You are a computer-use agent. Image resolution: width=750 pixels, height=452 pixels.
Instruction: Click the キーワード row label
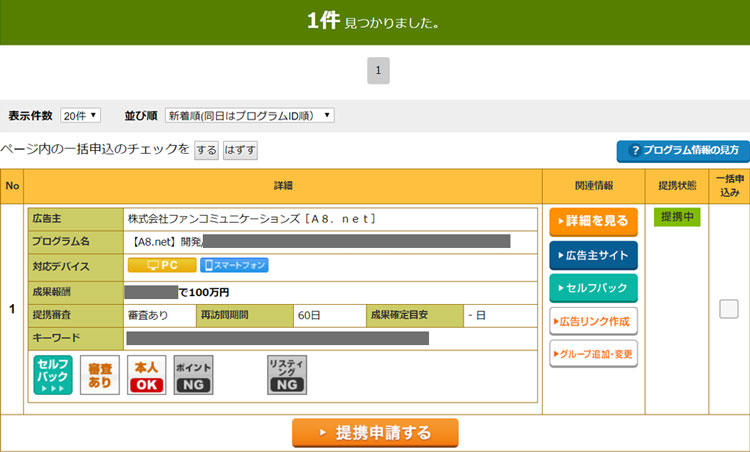pyautogui.click(x=76, y=338)
